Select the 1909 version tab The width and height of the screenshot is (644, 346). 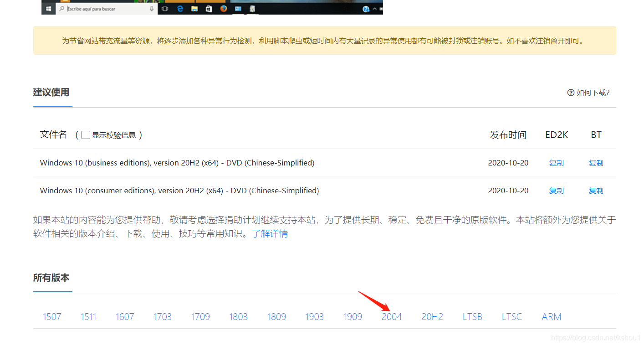pyautogui.click(x=353, y=317)
